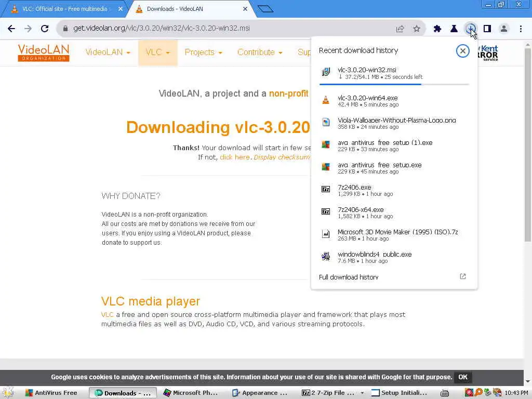Click the AVG icon of avg_antivirus_free_setup.exe
This screenshot has width=532, height=399.
click(326, 167)
